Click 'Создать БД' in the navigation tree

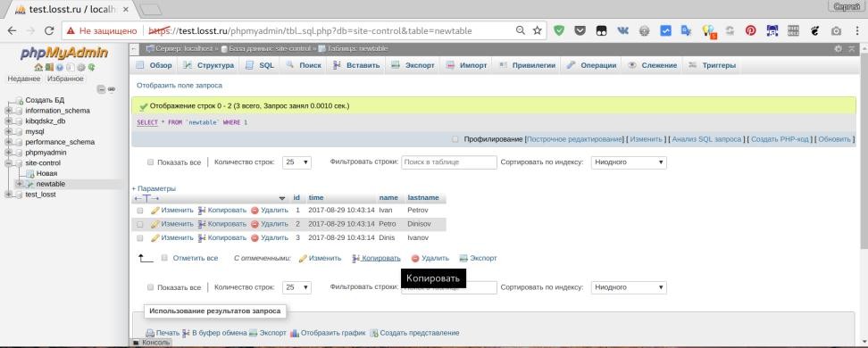pyautogui.click(x=45, y=100)
